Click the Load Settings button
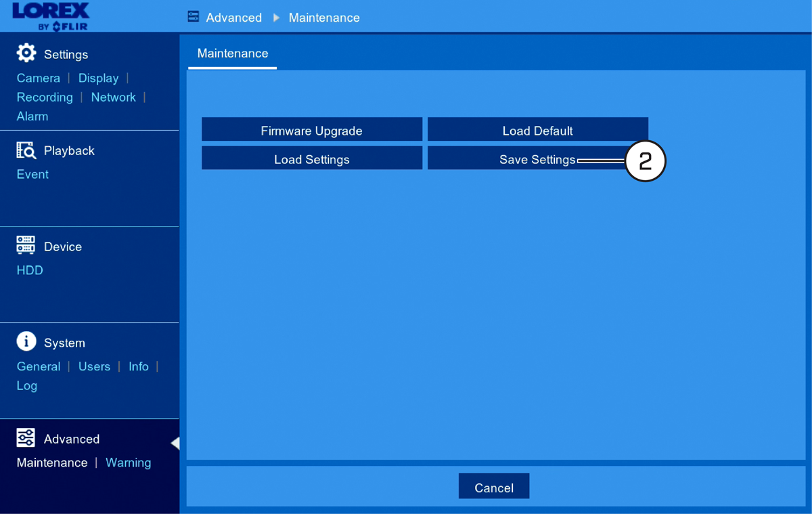The width and height of the screenshot is (812, 514). [312, 159]
